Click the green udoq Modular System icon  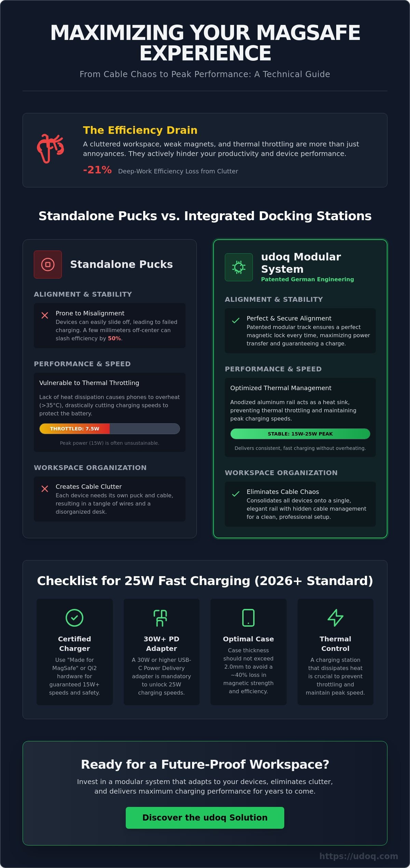[239, 267]
